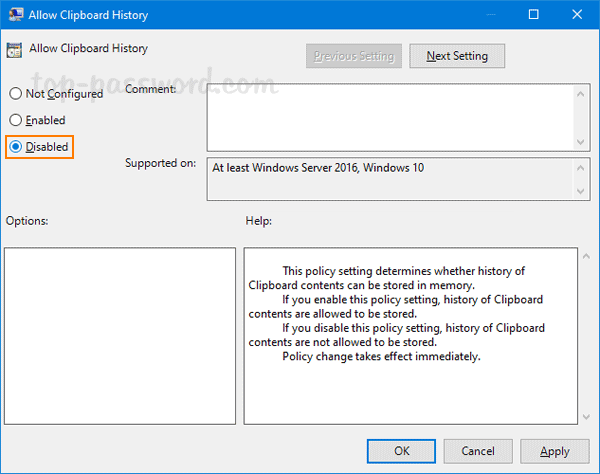Go to Next Setting
600x474 pixels.
tap(456, 56)
